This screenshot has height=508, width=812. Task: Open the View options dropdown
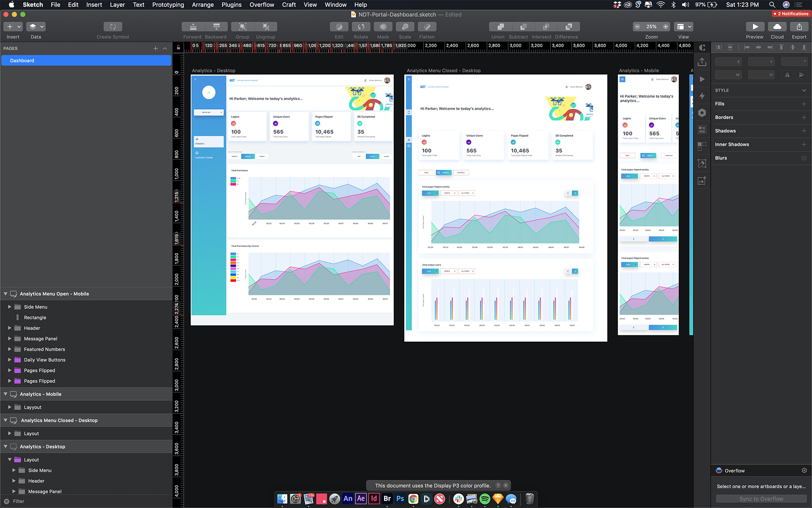click(683, 27)
